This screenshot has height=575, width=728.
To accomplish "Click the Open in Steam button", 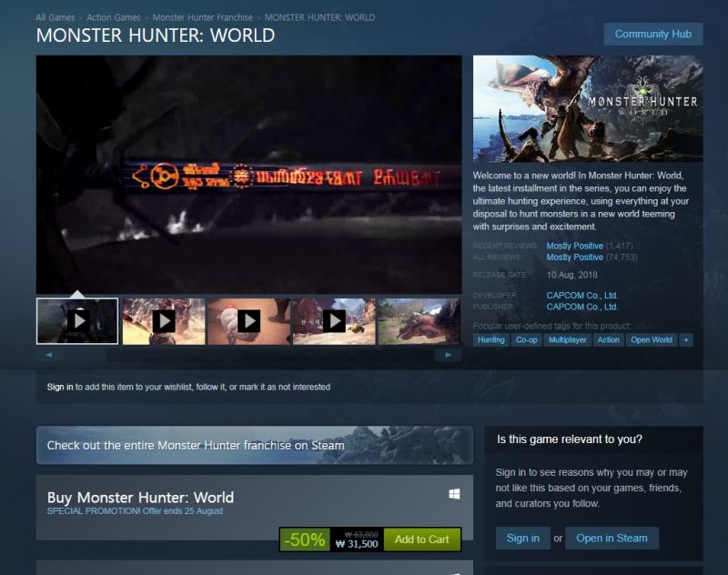I will [x=612, y=538].
